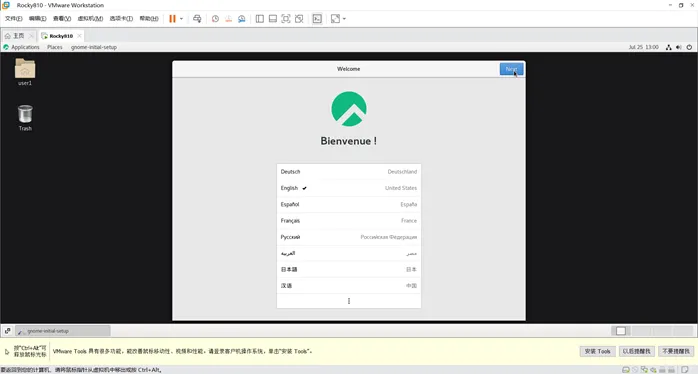Expand more languages with the three-dot row
This screenshot has height=374, width=698.
(349, 301)
